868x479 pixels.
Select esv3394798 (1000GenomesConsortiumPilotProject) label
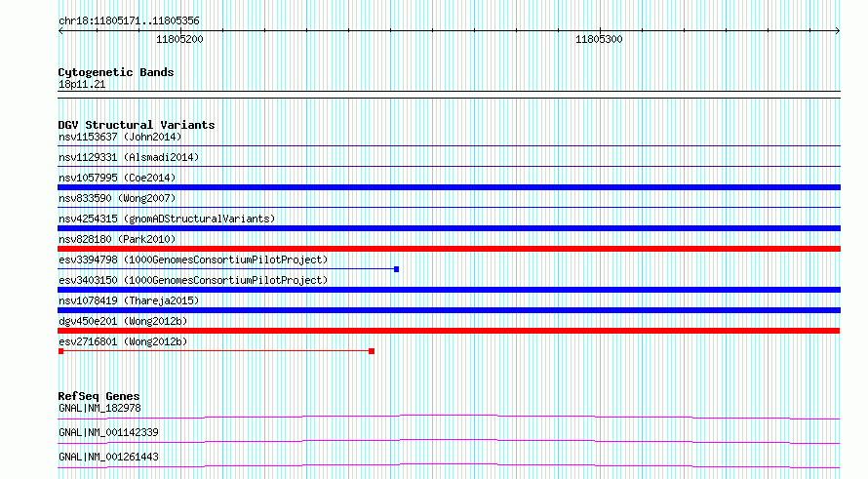coord(193,259)
